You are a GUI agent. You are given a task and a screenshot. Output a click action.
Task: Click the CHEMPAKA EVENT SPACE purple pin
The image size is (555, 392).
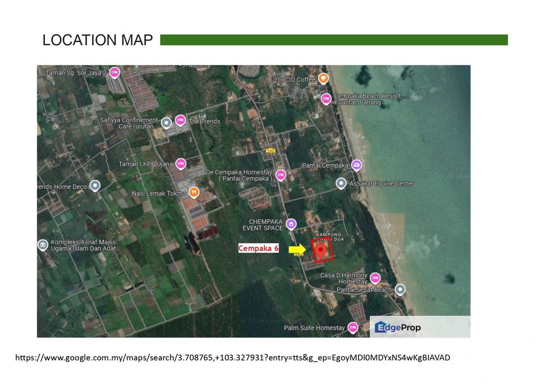pos(291,224)
